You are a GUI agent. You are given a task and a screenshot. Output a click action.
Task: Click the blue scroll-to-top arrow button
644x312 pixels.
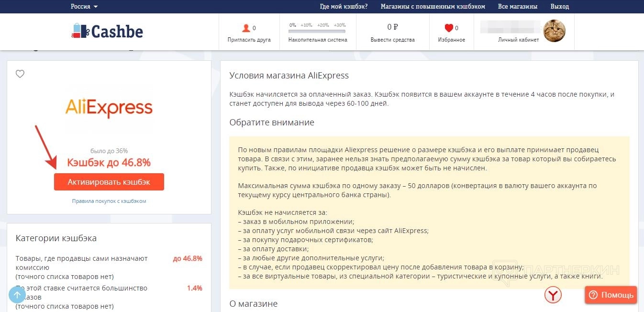coord(17,295)
